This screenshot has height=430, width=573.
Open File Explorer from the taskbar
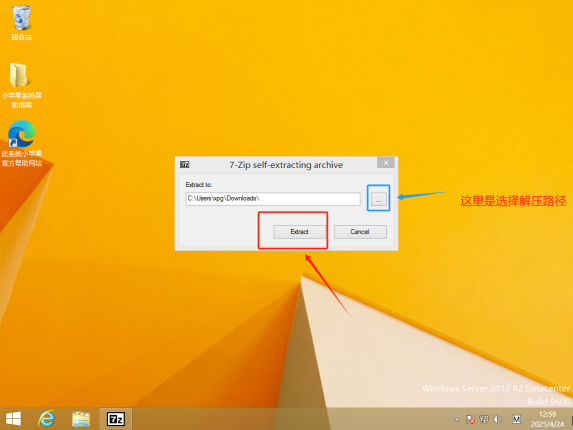pyautogui.click(x=81, y=419)
